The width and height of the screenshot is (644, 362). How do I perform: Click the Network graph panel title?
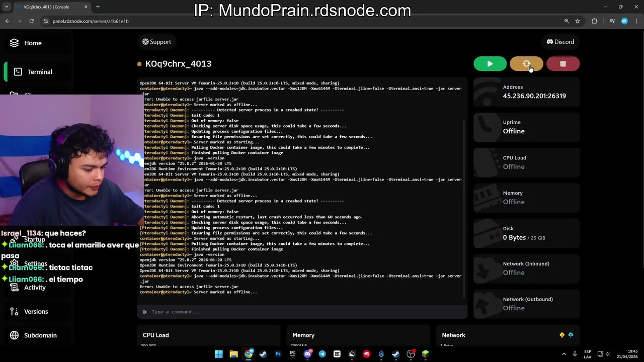[453, 335]
